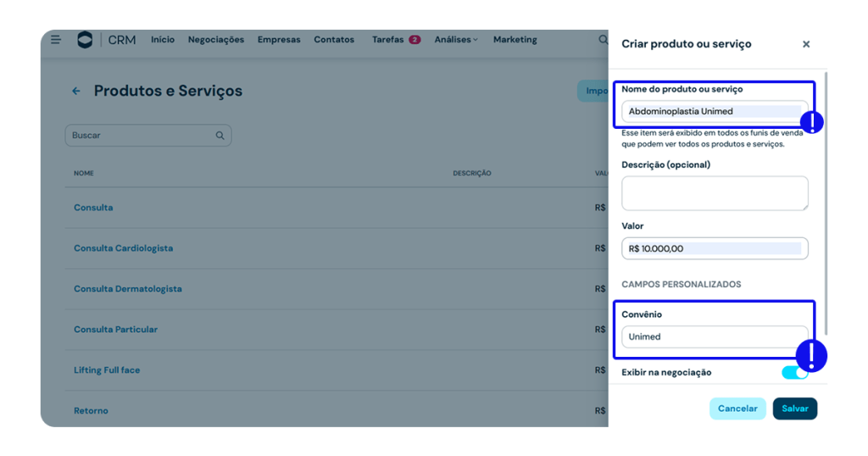Click the back arrow beside Produtos e Serviços
The width and height of the screenshot is (868, 456).
(x=76, y=92)
